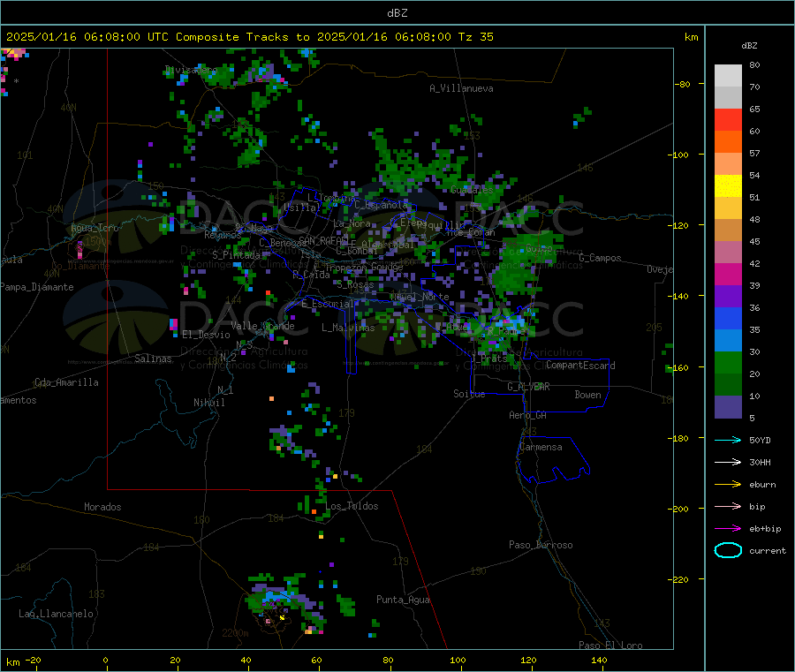Click the Paso_Barroso map label
Viewport: 795px width, 672px height.
(541, 545)
